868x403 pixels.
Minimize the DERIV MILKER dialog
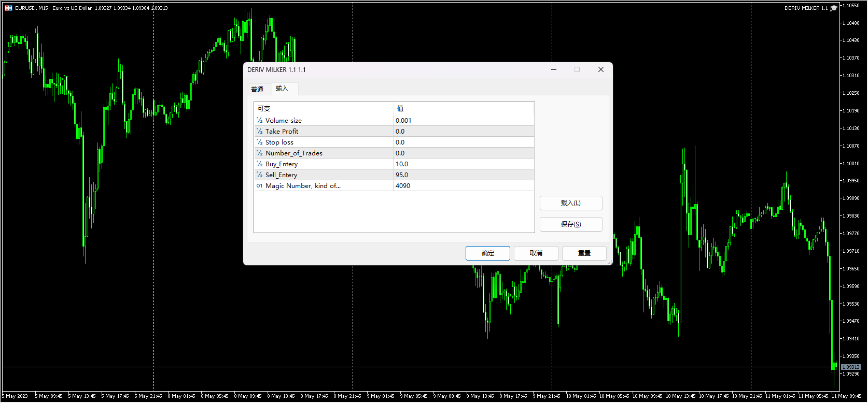554,69
